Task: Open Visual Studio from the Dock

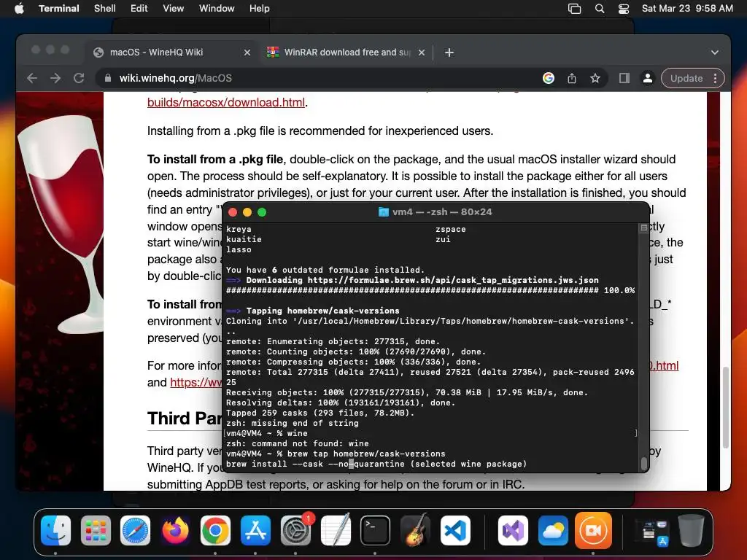Action: click(x=513, y=530)
